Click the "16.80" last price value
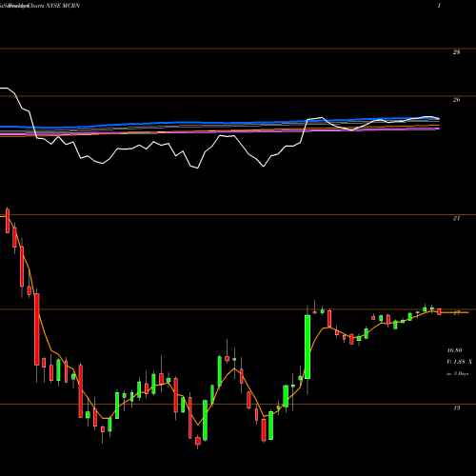Image resolution: width=476 pixels, height=476 pixels. tap(454, 350)
